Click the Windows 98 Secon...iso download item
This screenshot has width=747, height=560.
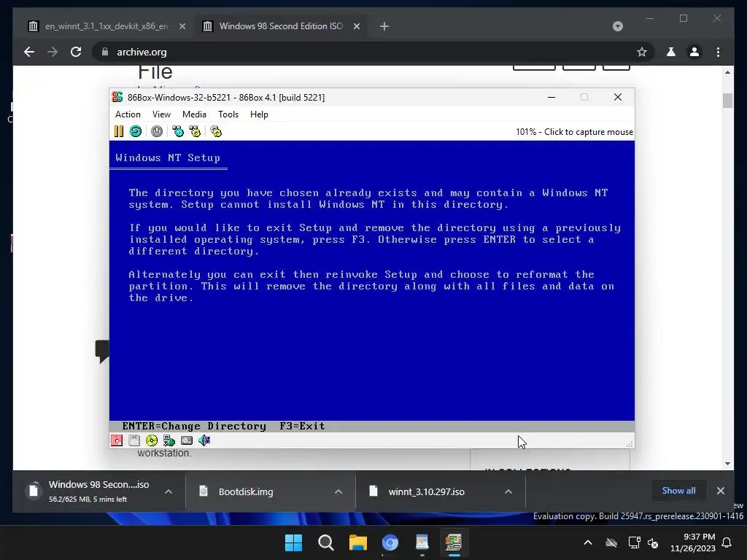click(99, 491)
